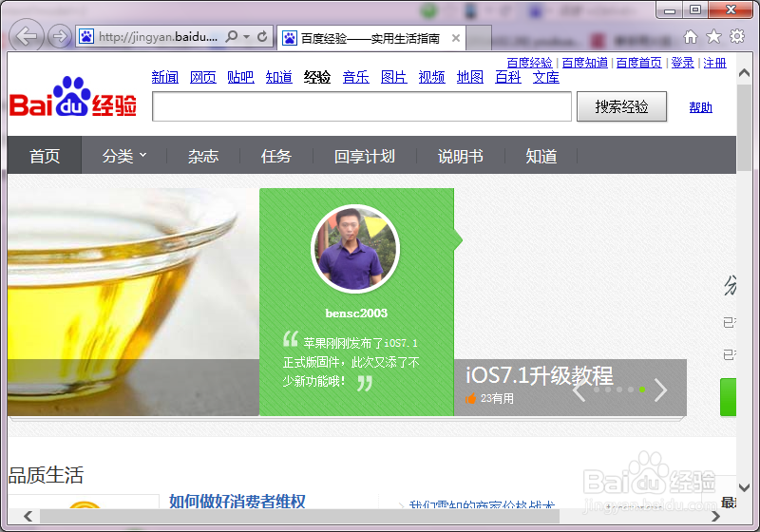Open the 网页 link

click(202, 77)
